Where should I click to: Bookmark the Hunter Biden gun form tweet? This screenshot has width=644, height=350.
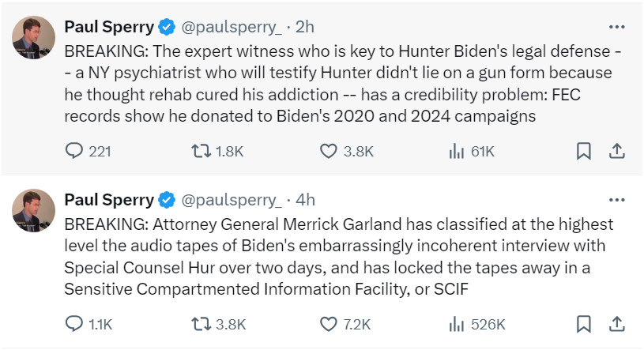pyautogui.click(x=583, y=150)
